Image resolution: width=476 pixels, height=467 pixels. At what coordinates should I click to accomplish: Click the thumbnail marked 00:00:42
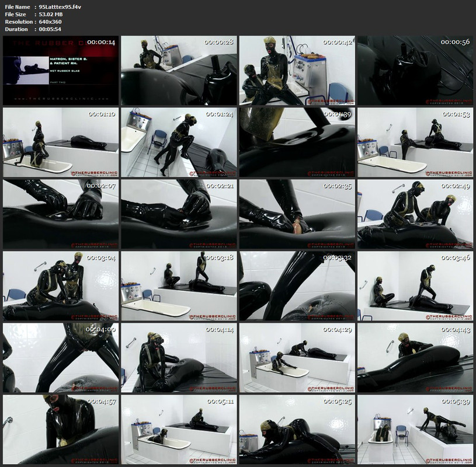click(x=297, y=71)
